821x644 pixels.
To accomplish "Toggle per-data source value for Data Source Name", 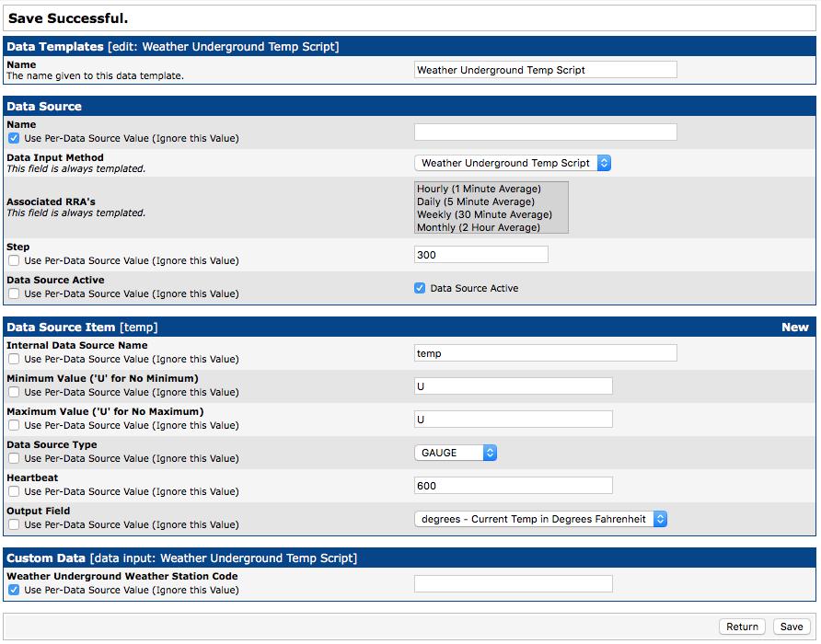I will pyautogui.click(x=14, y=138).
